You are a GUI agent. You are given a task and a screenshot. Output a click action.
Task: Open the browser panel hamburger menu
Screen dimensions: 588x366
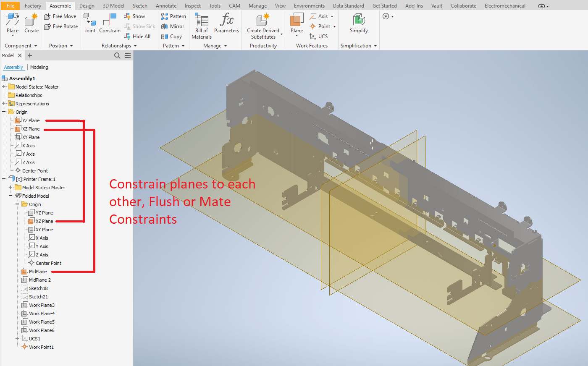pyautogui.click(x=128, y=55)
